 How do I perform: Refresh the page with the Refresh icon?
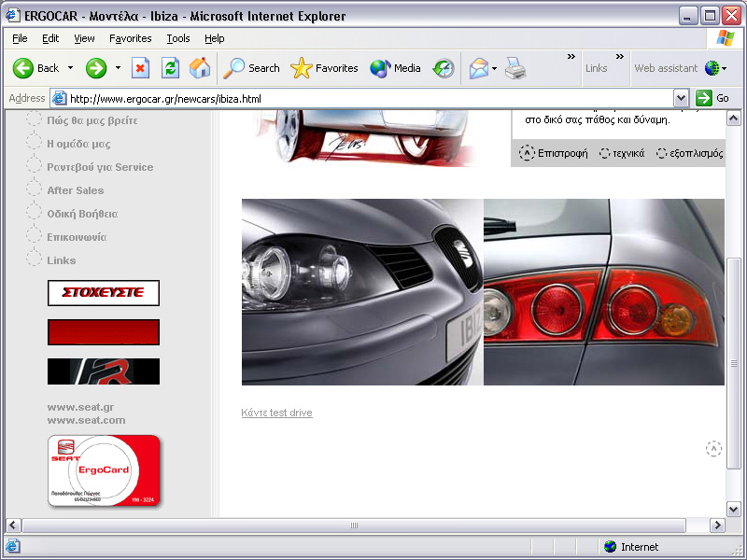170,68
